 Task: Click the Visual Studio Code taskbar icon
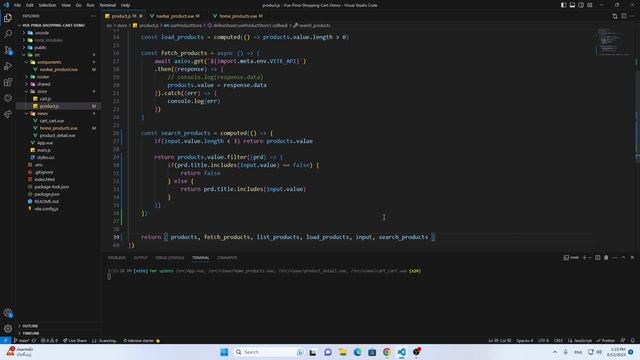(402, 352)
